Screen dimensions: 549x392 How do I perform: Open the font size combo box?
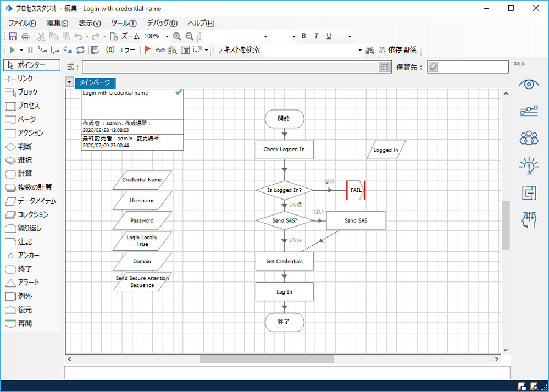point(284,36)
